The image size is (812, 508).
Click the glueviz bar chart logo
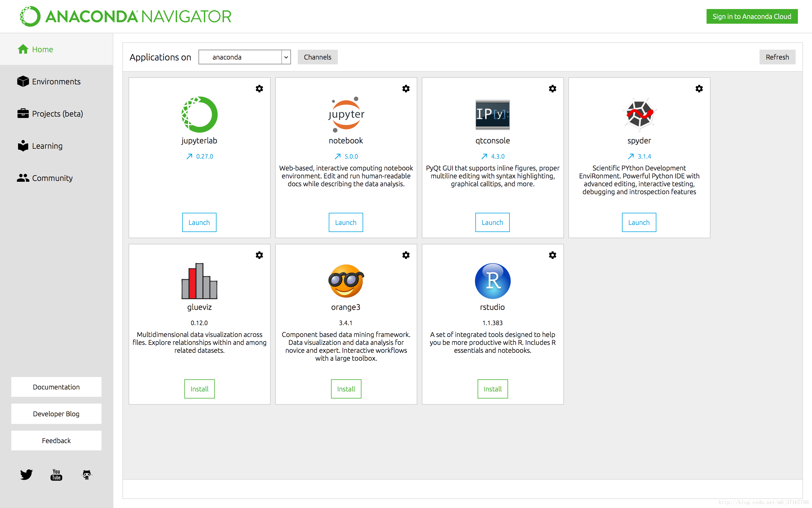pyautogui.click(x=199, y=281)
